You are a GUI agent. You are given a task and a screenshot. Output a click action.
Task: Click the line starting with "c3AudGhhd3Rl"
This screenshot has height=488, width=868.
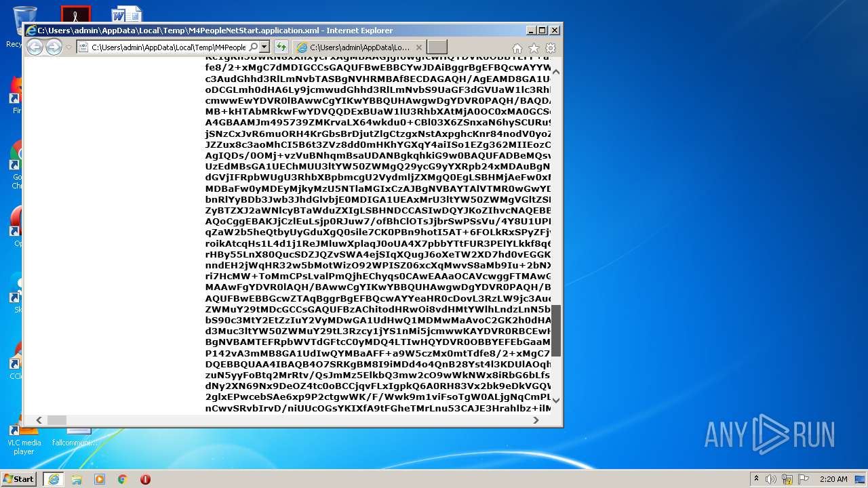[378, 79]
